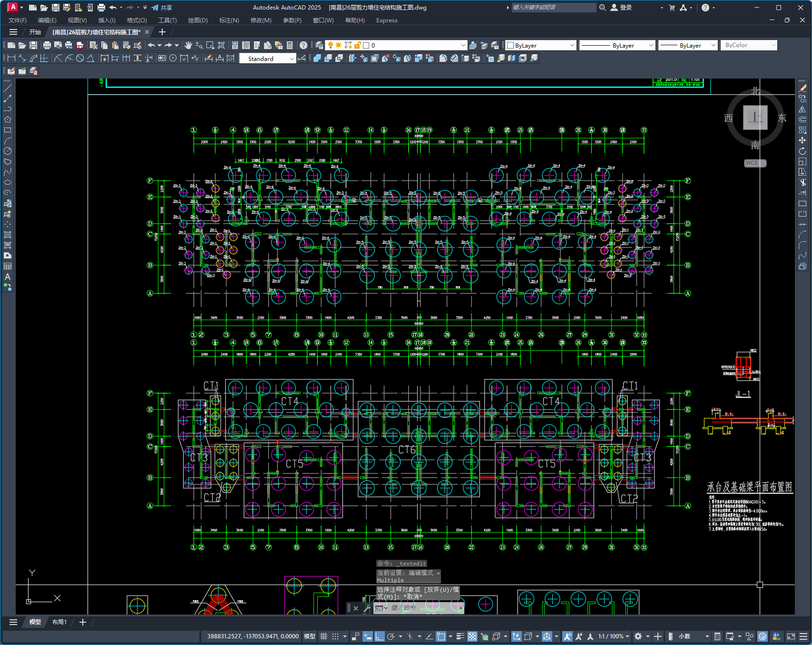The image size is (812, 645).
Task: Click the Customization menu icon in status bar
Action: pos(803,636)
